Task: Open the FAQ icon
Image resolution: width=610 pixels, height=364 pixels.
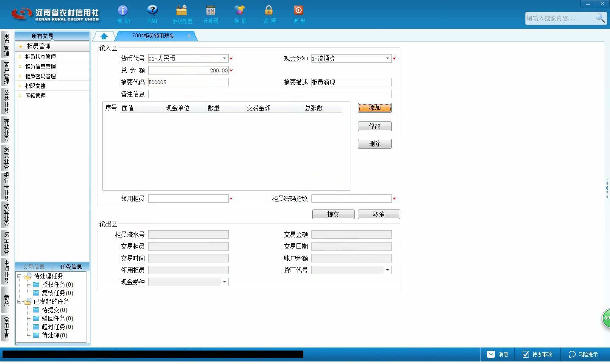Action: tap(152, 14)
